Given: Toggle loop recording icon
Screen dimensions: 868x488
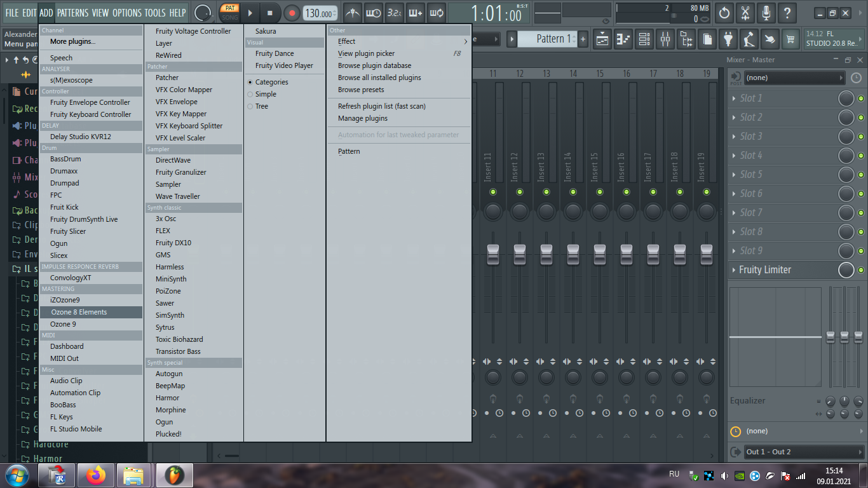Looking at the screenshot, I should 436,13.
